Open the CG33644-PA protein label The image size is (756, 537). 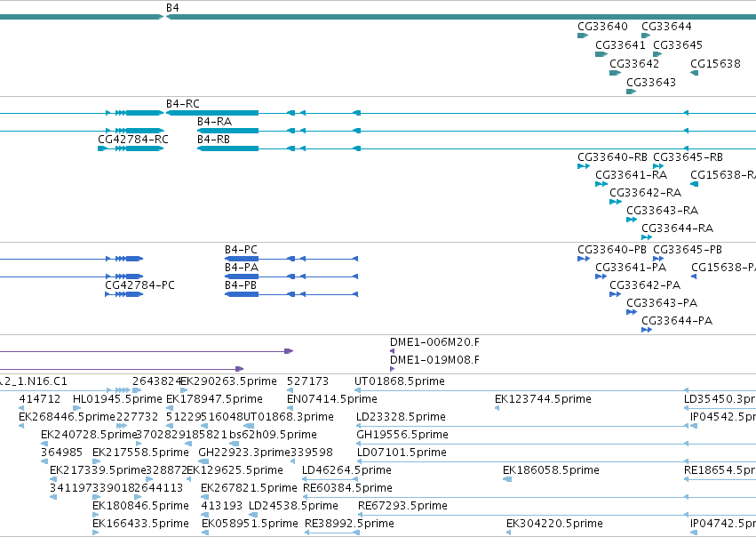(676, 321)
